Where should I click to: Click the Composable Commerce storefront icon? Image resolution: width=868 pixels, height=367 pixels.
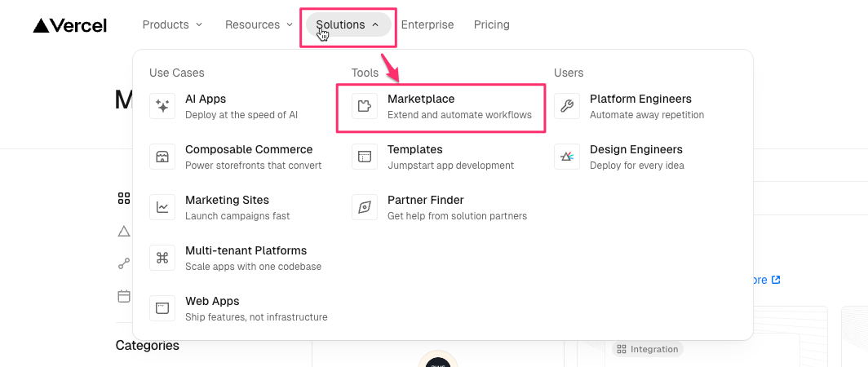click(162, 157)
